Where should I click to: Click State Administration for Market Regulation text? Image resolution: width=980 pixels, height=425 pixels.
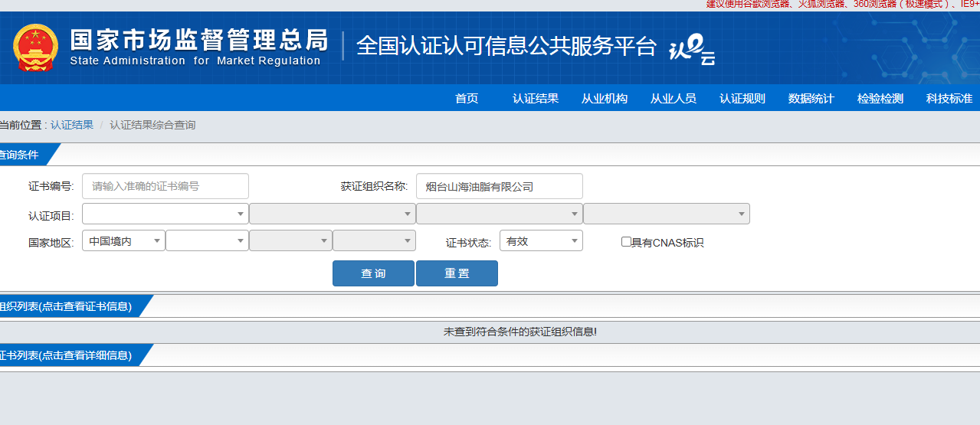pyautogui.click(x=195, y=61)
